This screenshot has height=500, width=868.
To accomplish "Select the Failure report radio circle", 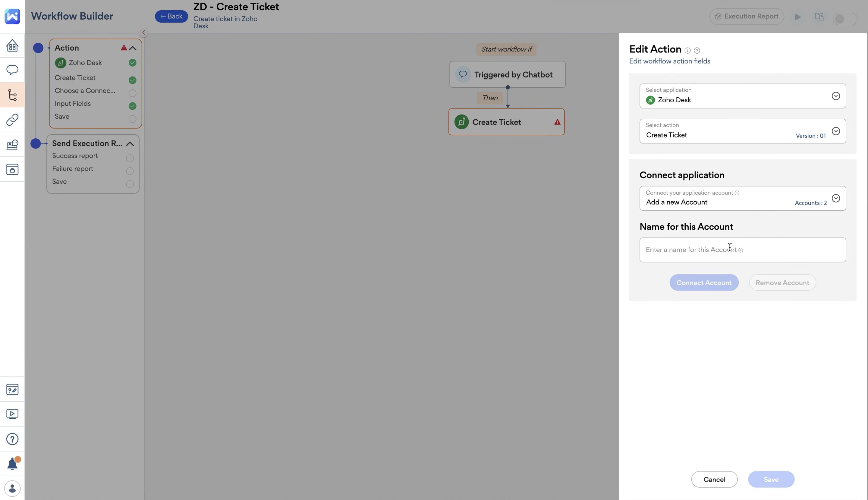I will click(130, 171).
